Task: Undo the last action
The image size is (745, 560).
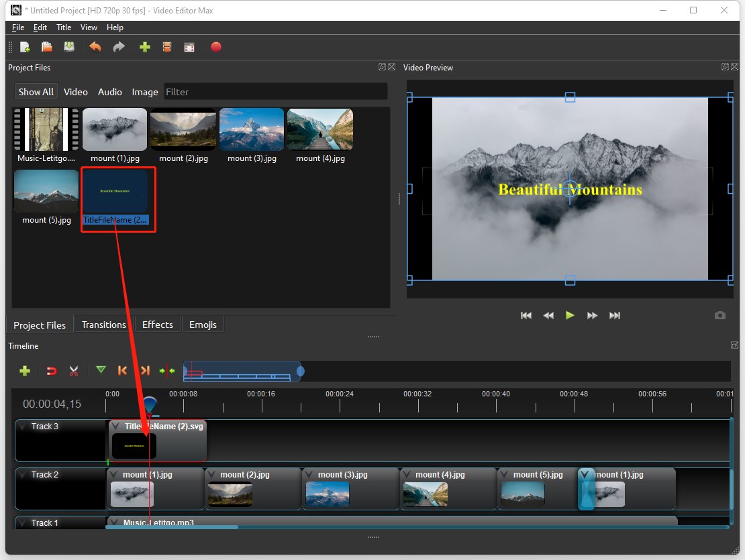Action: pyautogui.click(x=95, y=47)
